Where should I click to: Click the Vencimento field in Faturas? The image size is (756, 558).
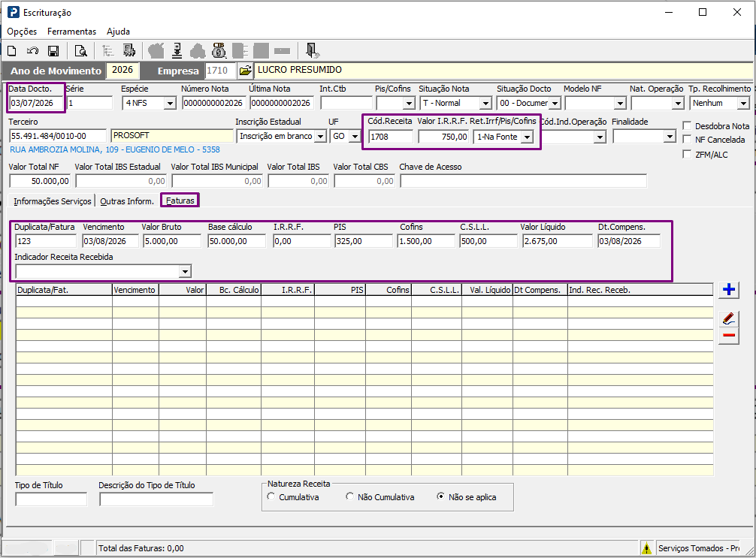(x=110, y=241)
